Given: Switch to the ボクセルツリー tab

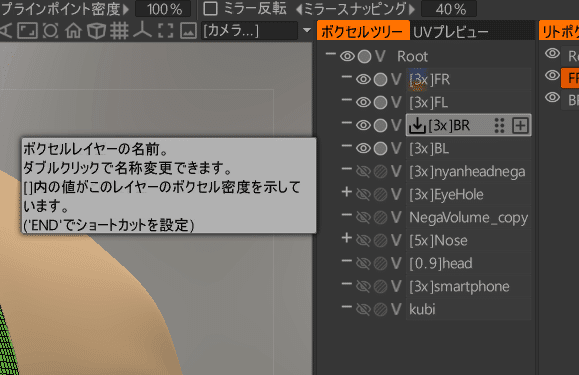Looking at the screenshot, I should [363, 31].
